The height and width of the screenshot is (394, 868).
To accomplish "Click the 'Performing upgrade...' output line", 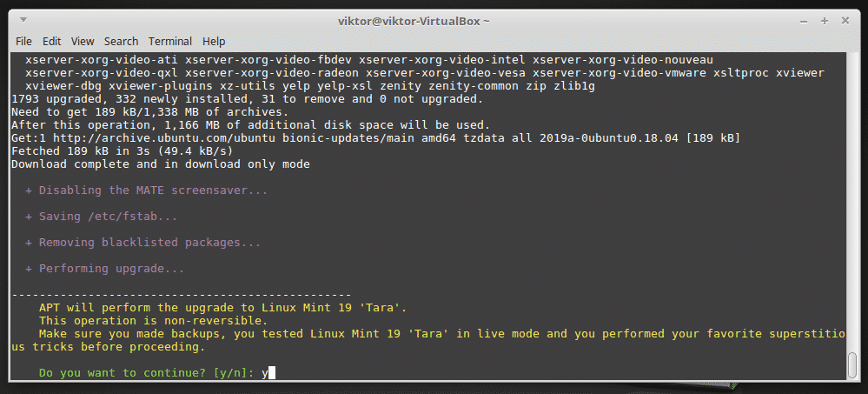I will tap(111, 269).
